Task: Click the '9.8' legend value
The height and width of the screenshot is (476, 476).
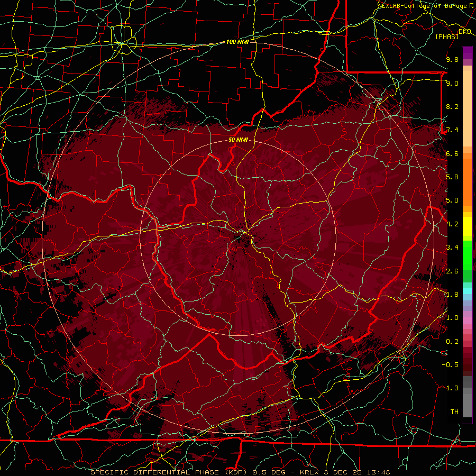Action: coord(452,59)
